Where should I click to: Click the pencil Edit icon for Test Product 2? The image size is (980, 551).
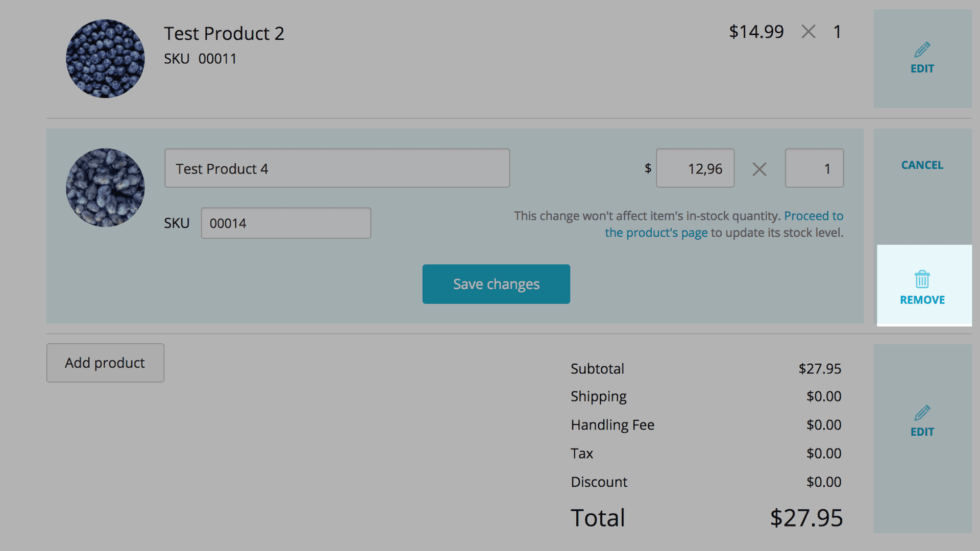pyautogui.click(x=922, y=50)
